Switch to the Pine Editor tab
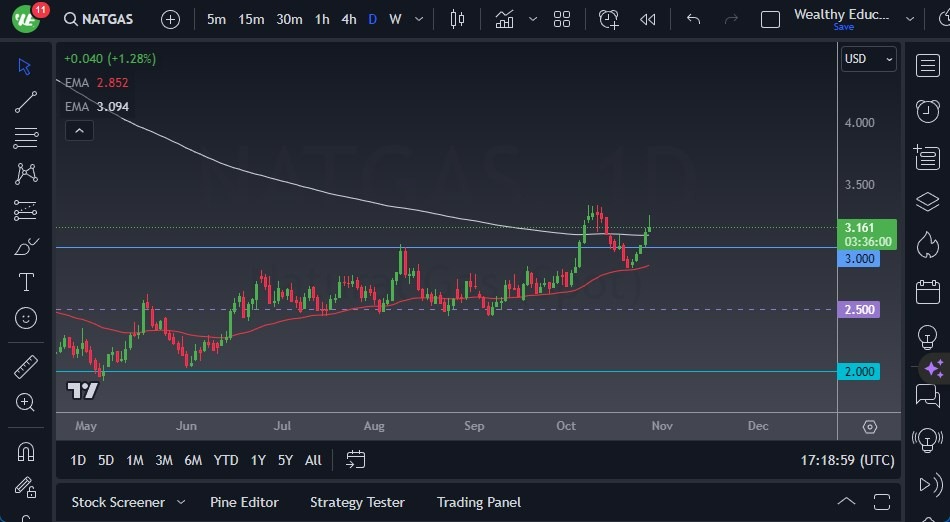The height and width of the screenshot is (522, 950). (244, 502)
